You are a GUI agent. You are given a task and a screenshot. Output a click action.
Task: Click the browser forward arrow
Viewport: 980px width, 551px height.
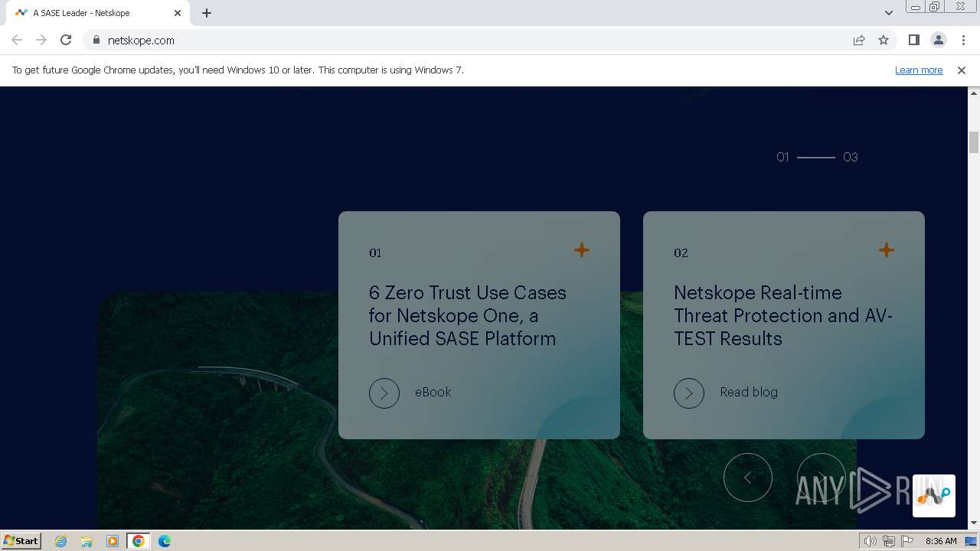41,40
